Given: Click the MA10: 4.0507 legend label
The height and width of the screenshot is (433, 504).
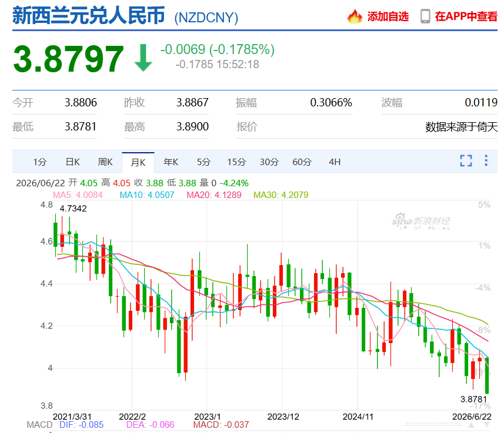Looking at the screenshot, I should (147, 194).
